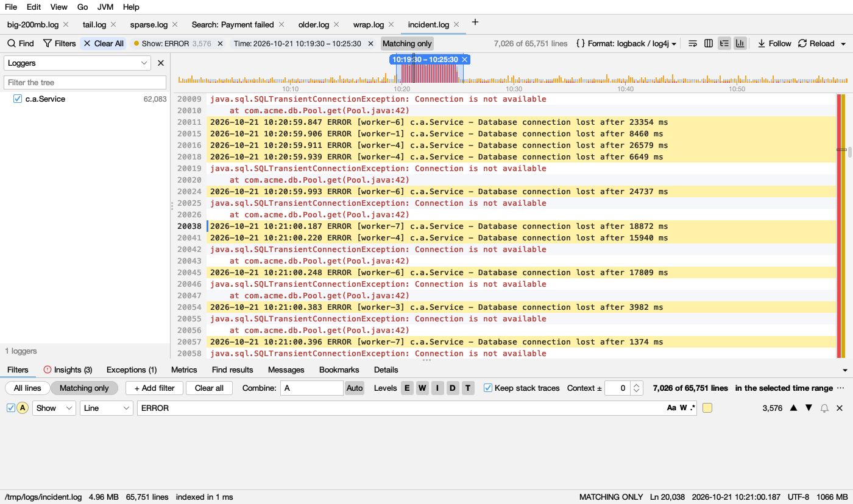Click the Clear all button in Filters
Viewport: 853px width, 504px height.
[x=209, y=388]
